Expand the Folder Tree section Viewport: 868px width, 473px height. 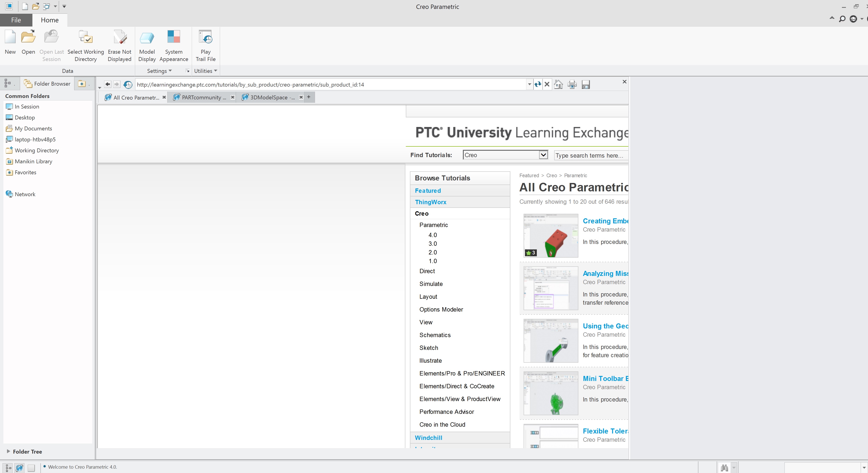coord(8,451)
